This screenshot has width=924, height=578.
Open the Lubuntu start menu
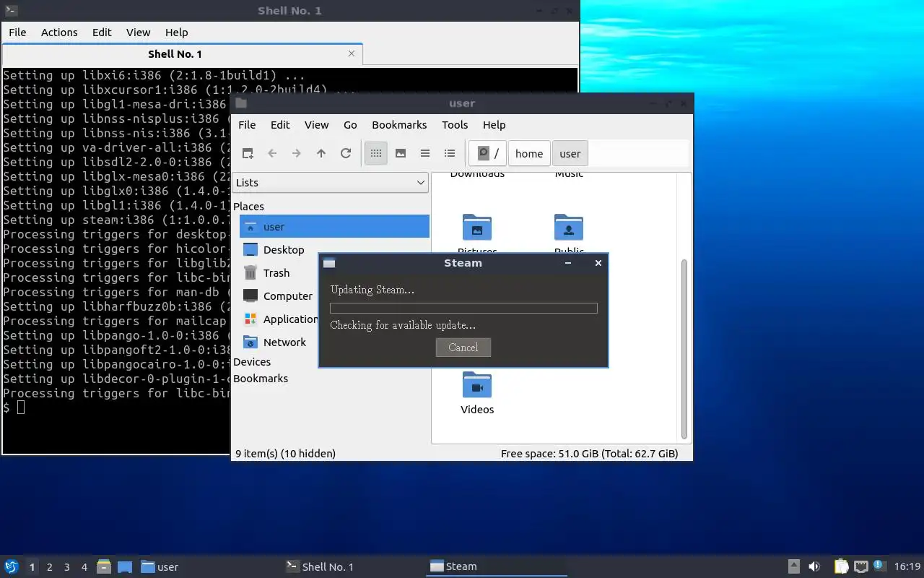[12, 566]
